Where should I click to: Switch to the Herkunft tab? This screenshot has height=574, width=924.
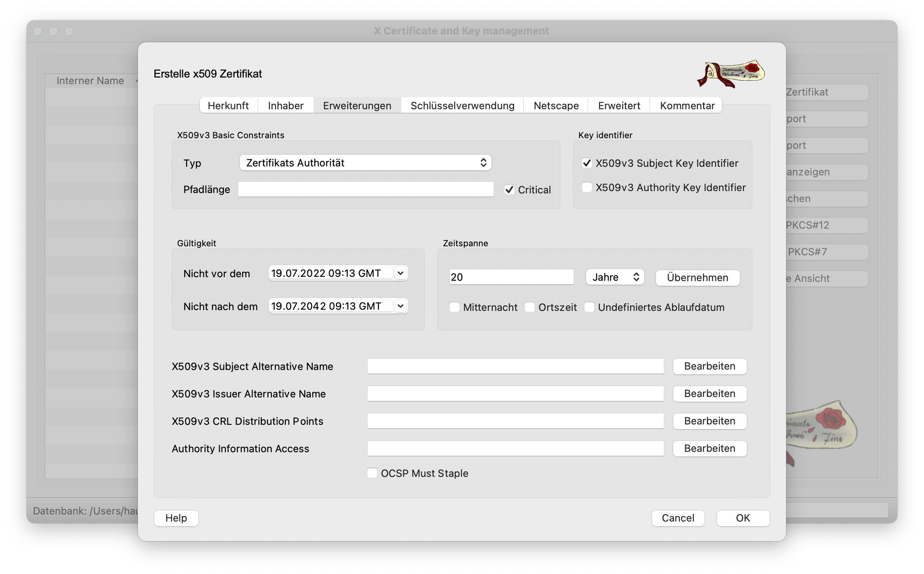pos(228,105)
